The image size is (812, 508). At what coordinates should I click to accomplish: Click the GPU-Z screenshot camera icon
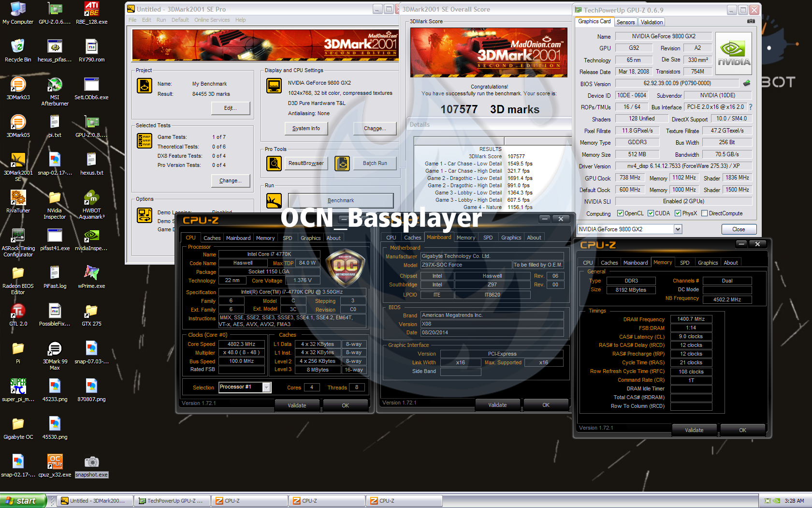751,21
